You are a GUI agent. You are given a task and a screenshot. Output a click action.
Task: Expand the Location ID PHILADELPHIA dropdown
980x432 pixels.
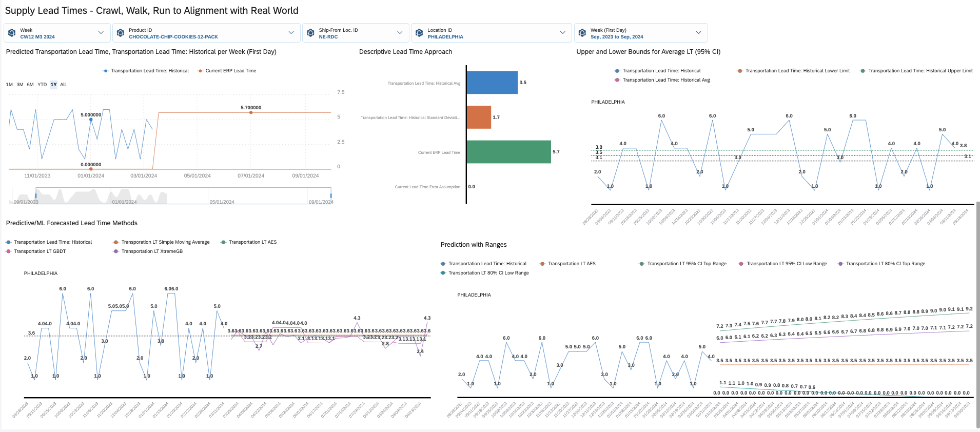tap(562, 33)
